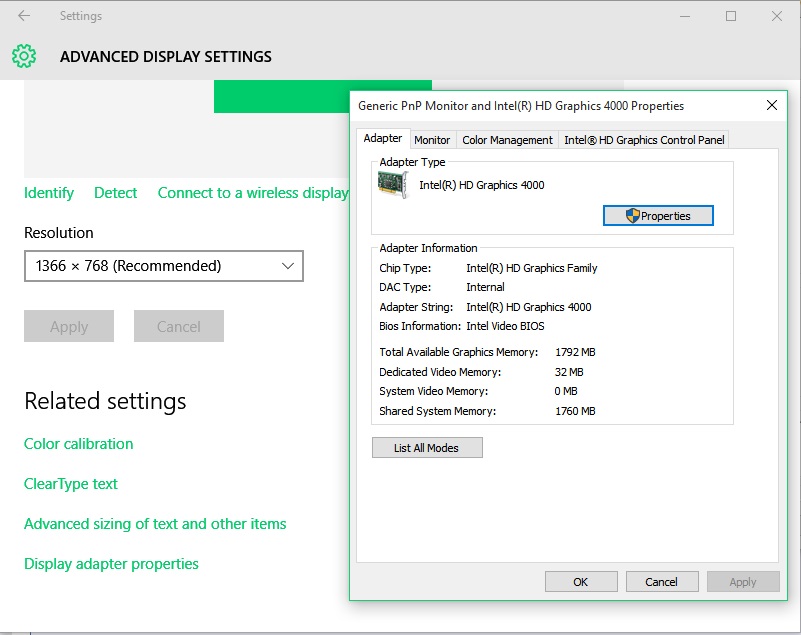This screenshot has height=635, width=801.
Task: Click the greyed Apply button in the properties dialog
Action: pyautogui.click(x=743, y=582)
